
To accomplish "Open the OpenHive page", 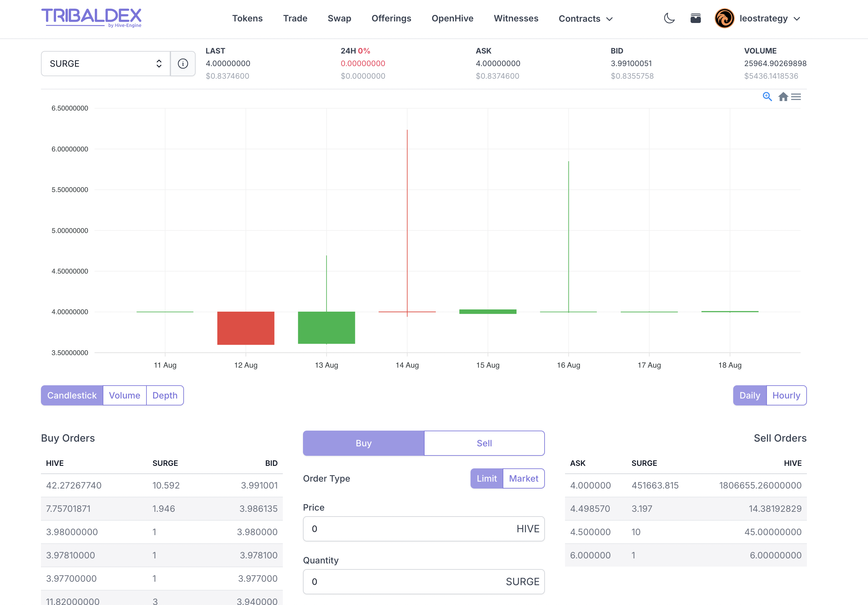I will pyautogui.click(x=453, y=18).
